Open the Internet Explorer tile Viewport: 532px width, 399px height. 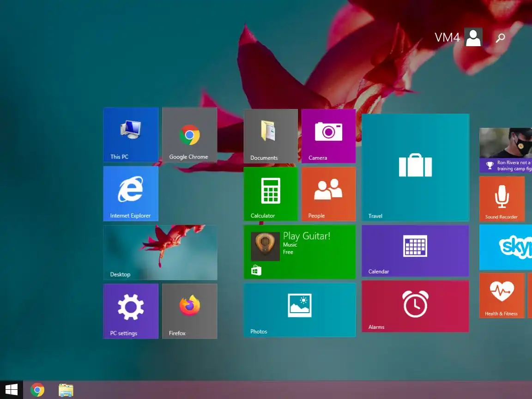point(131,193)
